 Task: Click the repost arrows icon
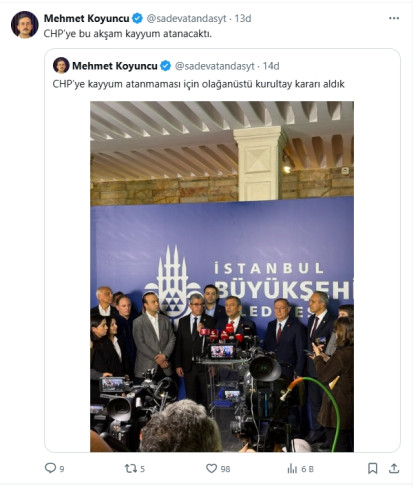131,469
